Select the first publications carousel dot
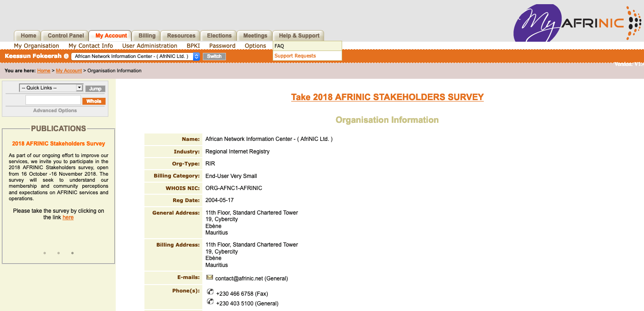This screenshot has height=311, width=644. [44, 253]
